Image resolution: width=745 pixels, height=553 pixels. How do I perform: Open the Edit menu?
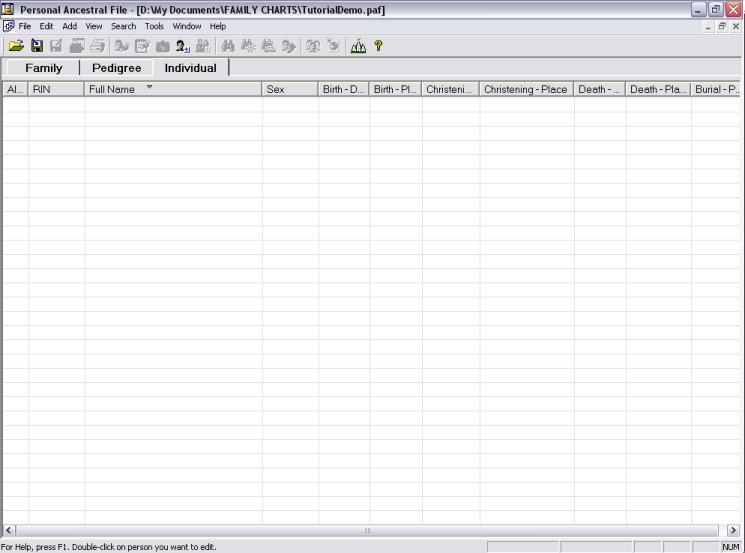coord(46,26)
